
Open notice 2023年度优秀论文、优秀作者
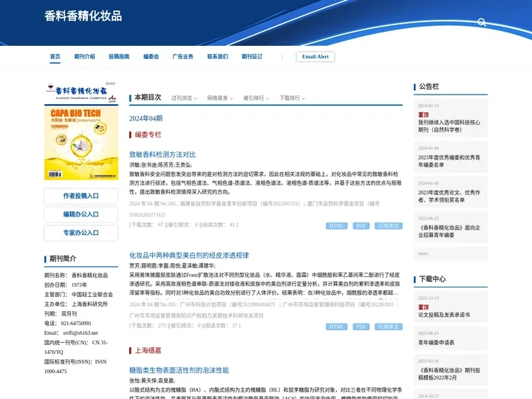pos(449,196)
